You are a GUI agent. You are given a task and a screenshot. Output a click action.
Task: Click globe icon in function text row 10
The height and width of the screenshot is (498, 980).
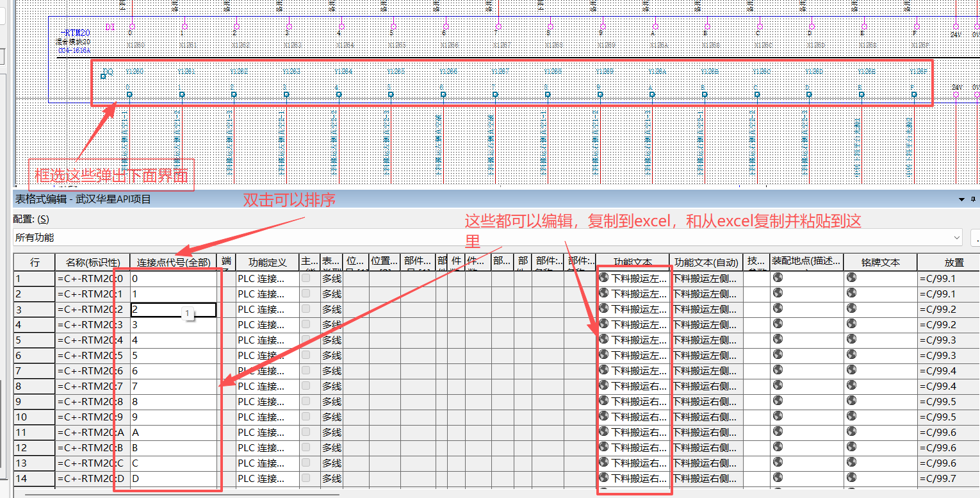[603, 417]
